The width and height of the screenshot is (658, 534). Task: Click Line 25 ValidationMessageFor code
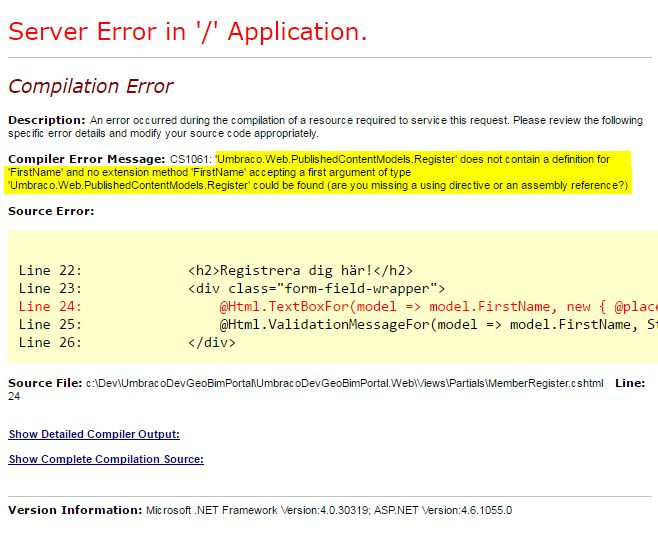pos(338,325)
